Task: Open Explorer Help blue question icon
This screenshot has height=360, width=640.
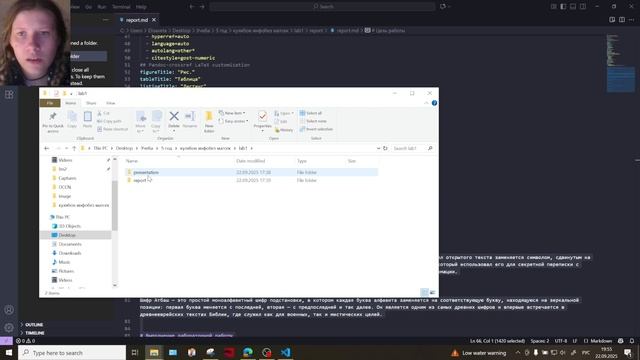Action: coord(434,103)
